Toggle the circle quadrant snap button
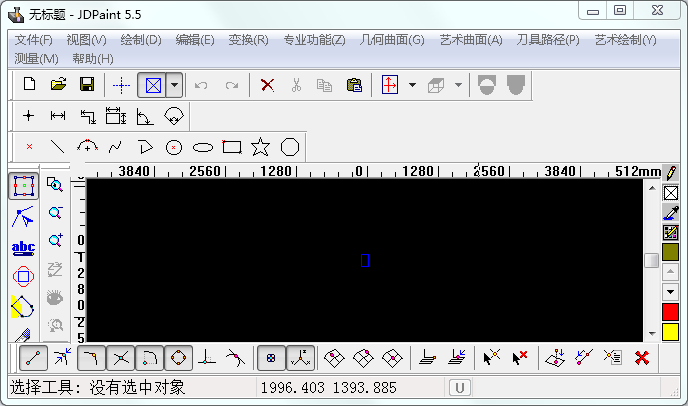 [x=179, y=357]
